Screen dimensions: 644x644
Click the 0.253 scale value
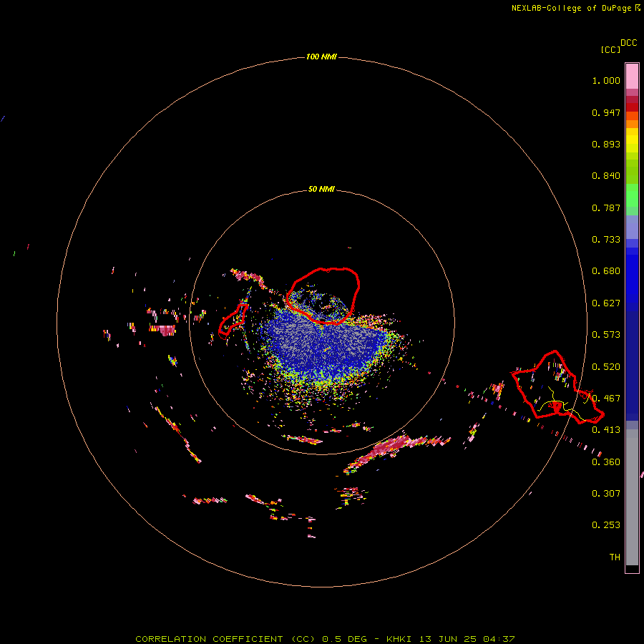pyautogui.click(x=606, y=525)
